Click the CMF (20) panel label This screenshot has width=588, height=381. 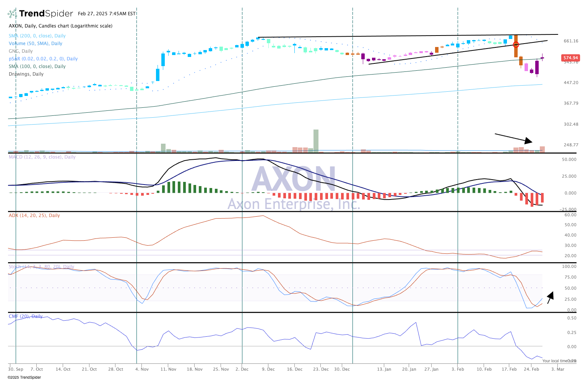pos(26,316)
